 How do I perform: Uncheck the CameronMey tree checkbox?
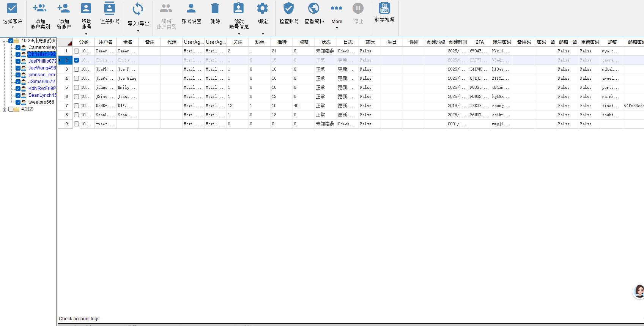(18, 47)
